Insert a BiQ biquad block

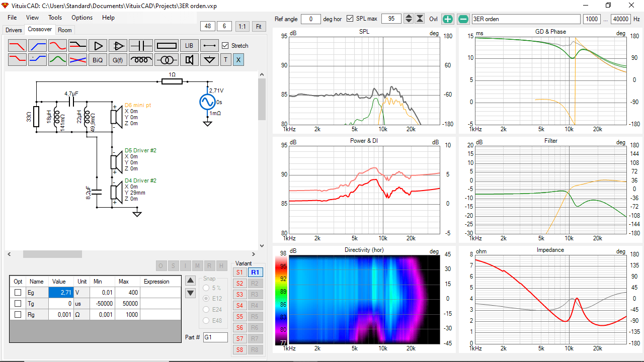pos(98,60)
